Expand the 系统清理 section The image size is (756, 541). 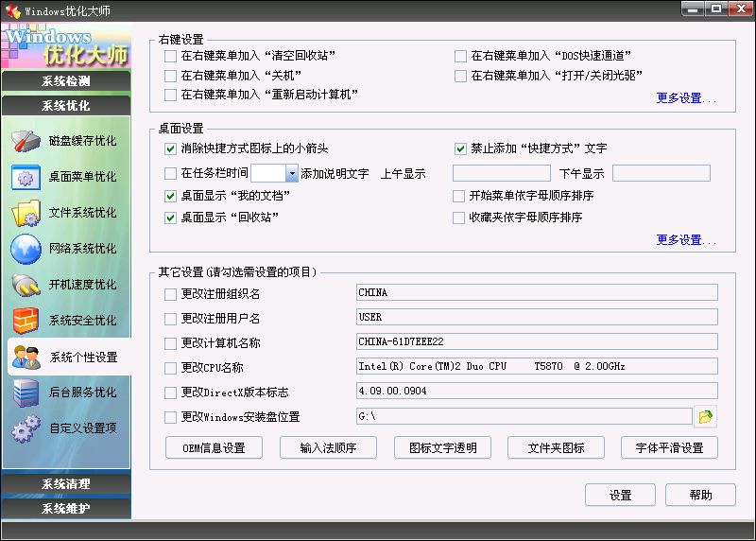point(66,483)
